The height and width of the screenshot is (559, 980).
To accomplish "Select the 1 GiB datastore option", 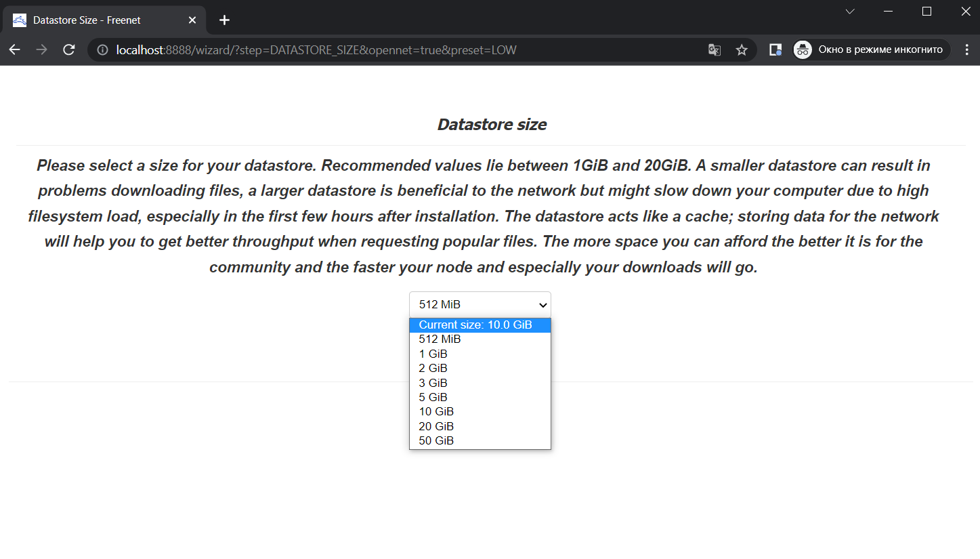I will point(480,354).
